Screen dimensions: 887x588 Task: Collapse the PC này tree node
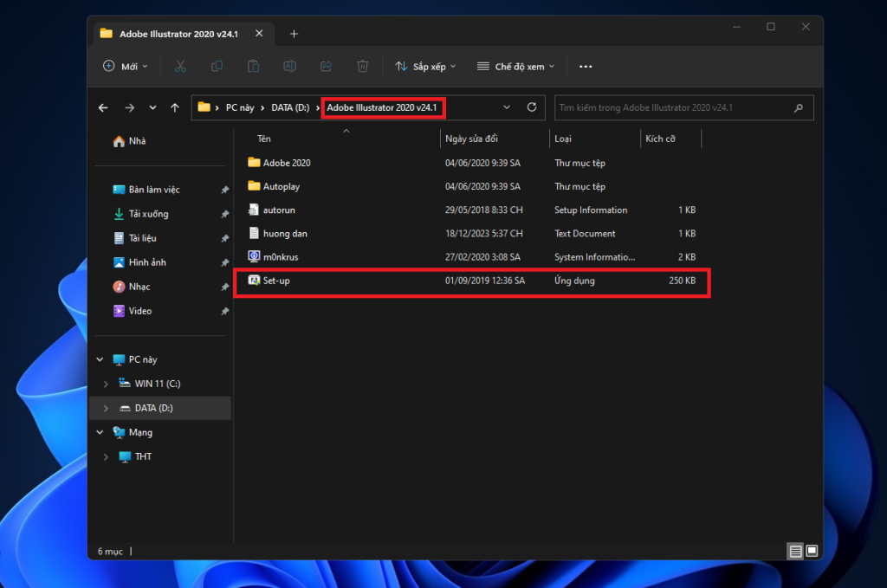pos(100,359)
